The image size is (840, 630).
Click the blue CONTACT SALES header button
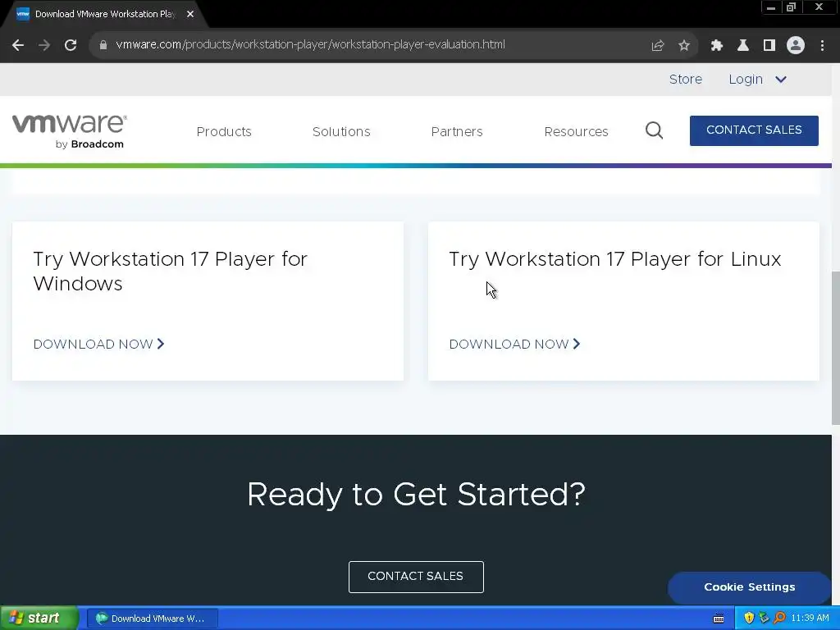tap(754, 130)
